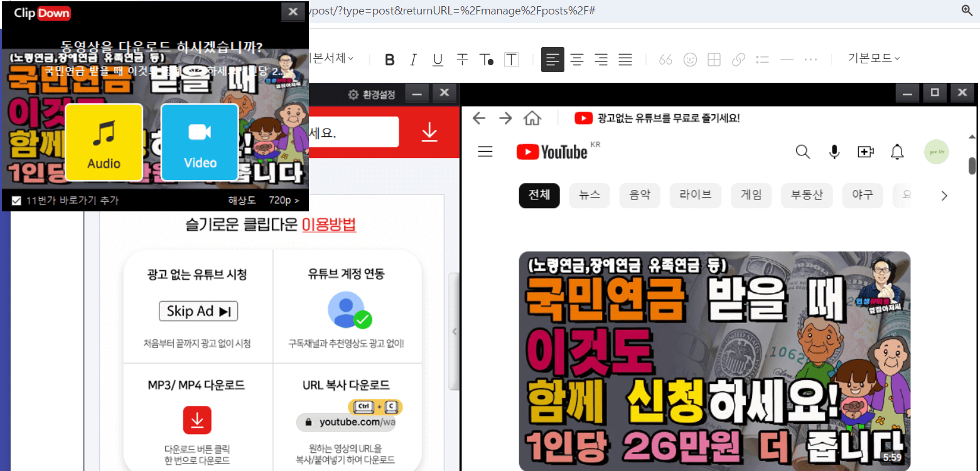
Task: Click the YouTube account linked icon
Action: (x=350, y=310)
